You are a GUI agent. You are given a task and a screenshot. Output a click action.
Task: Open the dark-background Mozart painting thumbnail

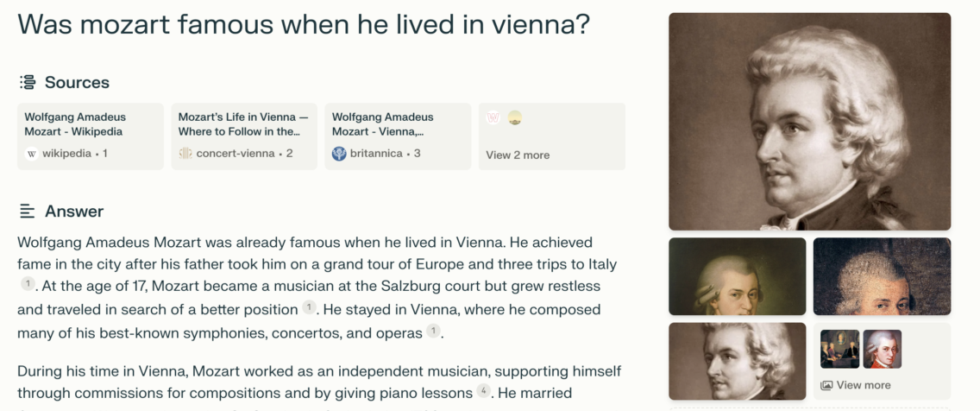point(738,276)
